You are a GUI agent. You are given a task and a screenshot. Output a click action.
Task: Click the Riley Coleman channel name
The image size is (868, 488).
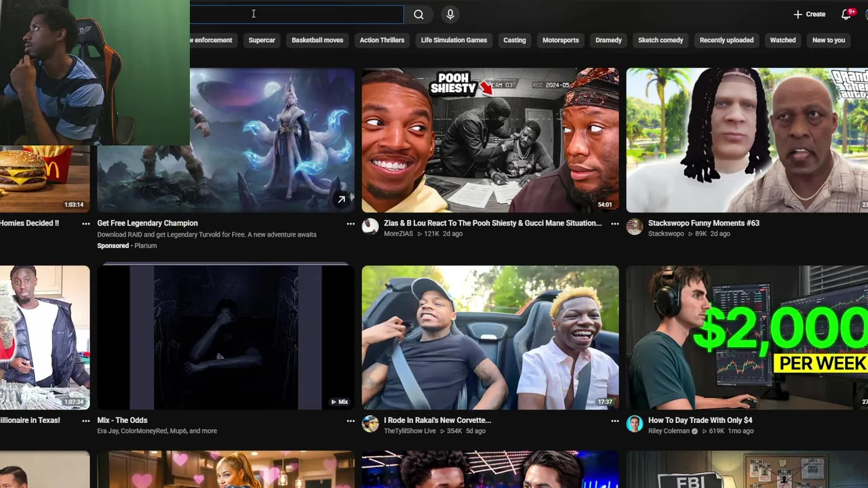coord(669,431)
